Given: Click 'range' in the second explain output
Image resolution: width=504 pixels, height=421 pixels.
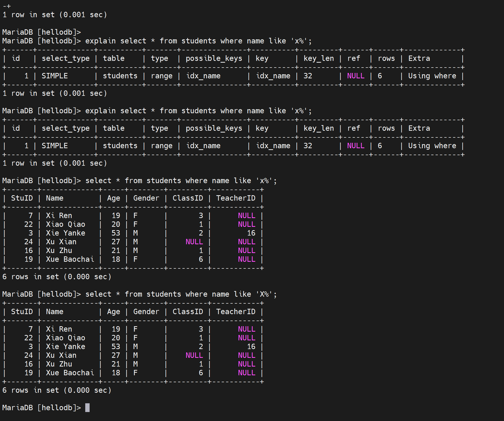Looking at the screenshot, I should (x=161, y=146).
